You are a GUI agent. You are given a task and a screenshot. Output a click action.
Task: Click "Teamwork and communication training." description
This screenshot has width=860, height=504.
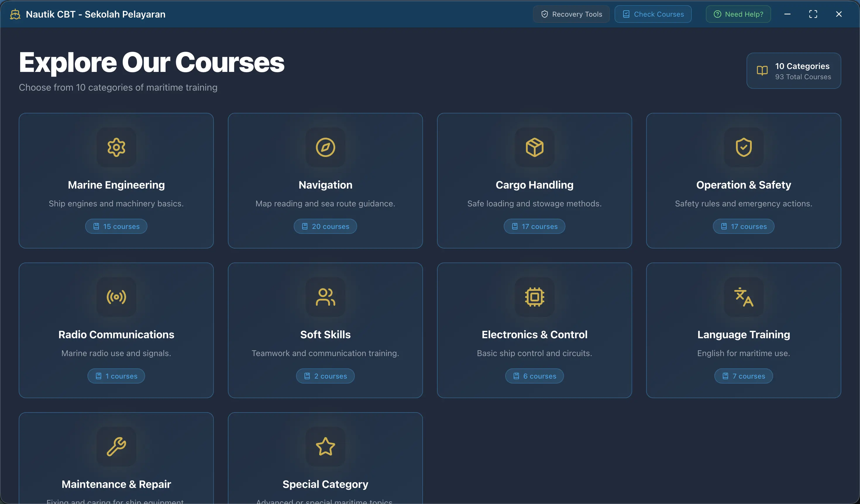click(x=325, y=353)
